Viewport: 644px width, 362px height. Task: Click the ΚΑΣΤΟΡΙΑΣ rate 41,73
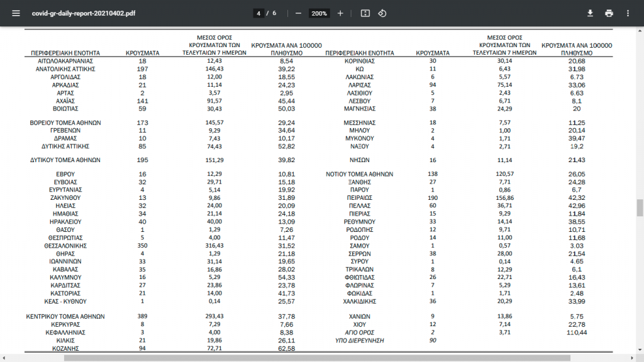(x=286, y=293)
